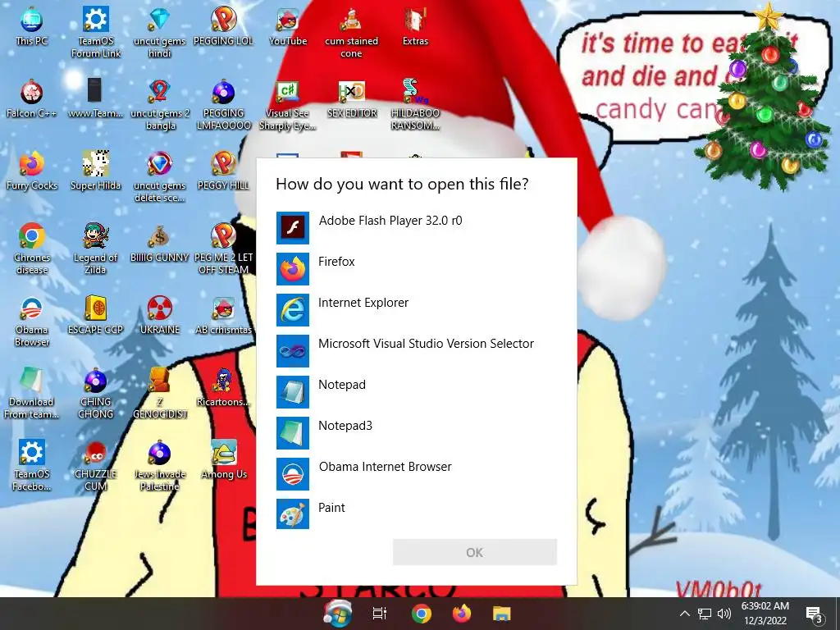Image resolution: width=840 pixels, height=630 pixels.
Task: Pick Internet Explorer from the app list
Action: click(x=416, y=309)
